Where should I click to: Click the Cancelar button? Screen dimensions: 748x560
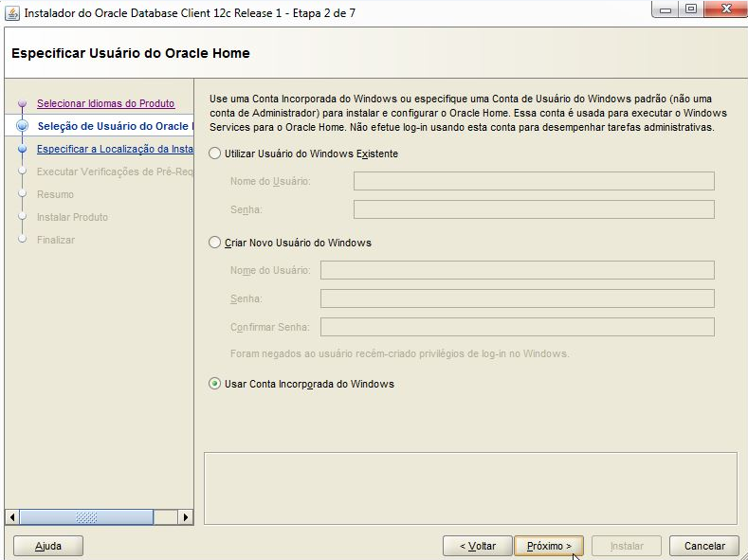pyautogui.click(x=704, y=546)
